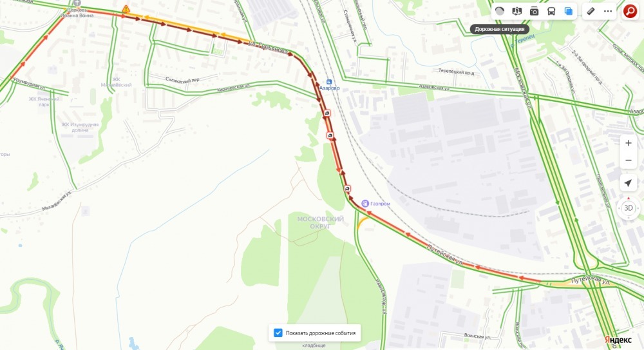644x350 pixels.
Task: Click the topmost road accident marker
Action: pos(327,113)
